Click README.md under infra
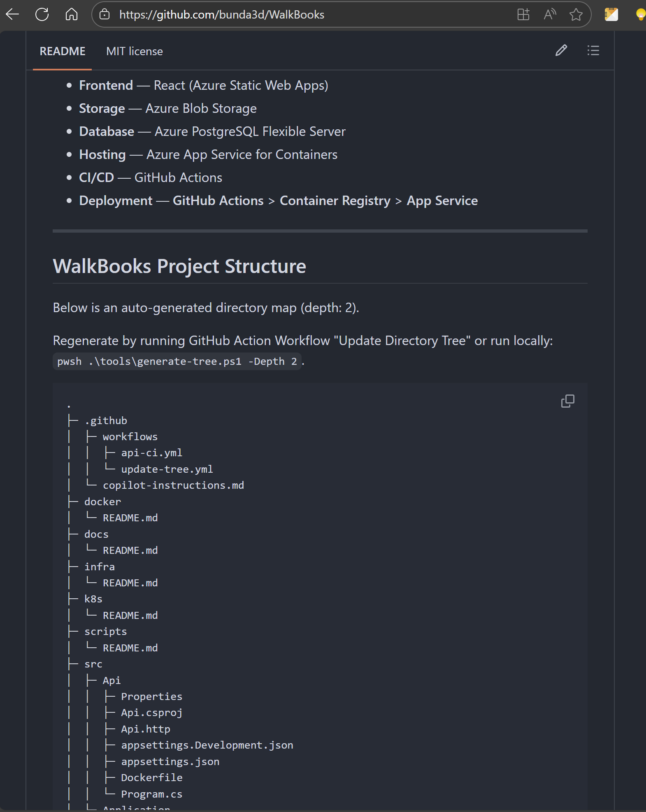This screenshot has height=812, width=646. pos(130,583)
